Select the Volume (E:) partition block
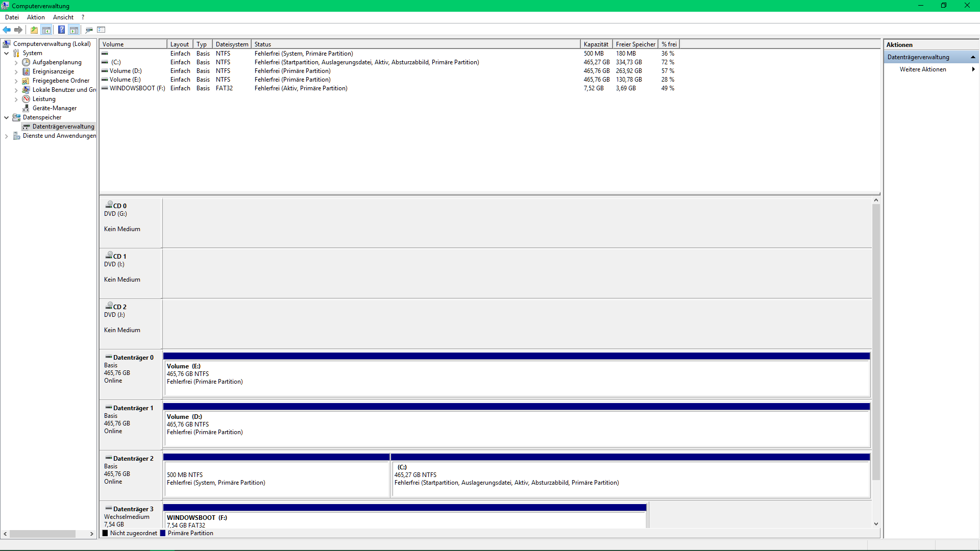This screenshot has width=980, height=551. [516, 378]
